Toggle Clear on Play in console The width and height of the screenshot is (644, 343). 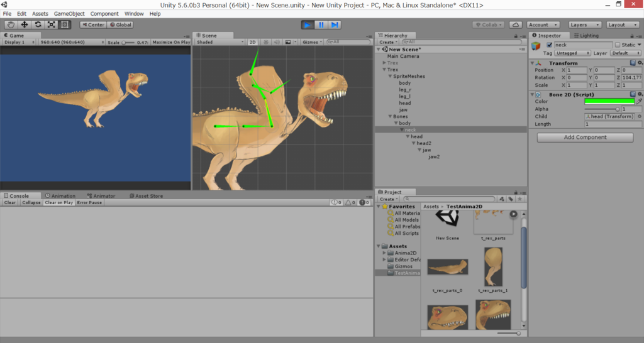[x=58, y=203]
